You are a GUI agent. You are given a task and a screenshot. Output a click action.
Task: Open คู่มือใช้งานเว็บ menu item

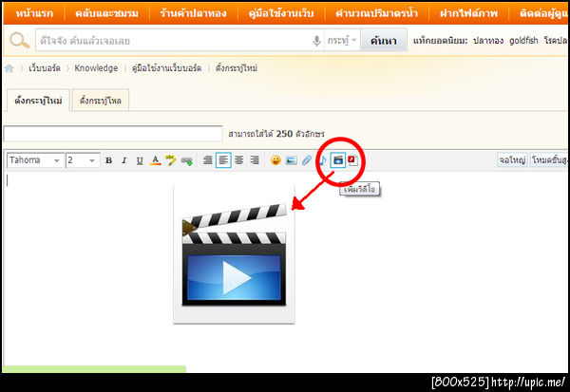coord(280,13)
